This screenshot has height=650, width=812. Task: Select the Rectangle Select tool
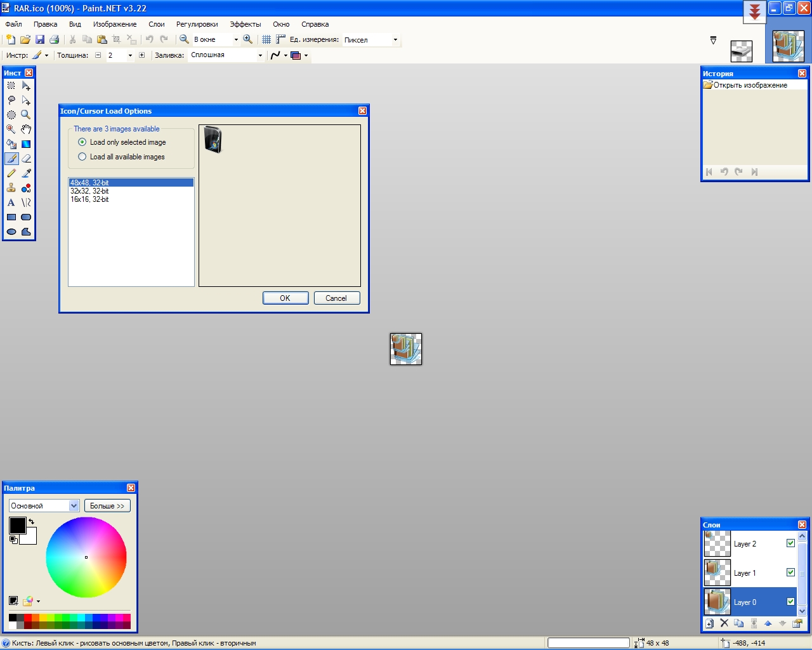click(11, 86)
